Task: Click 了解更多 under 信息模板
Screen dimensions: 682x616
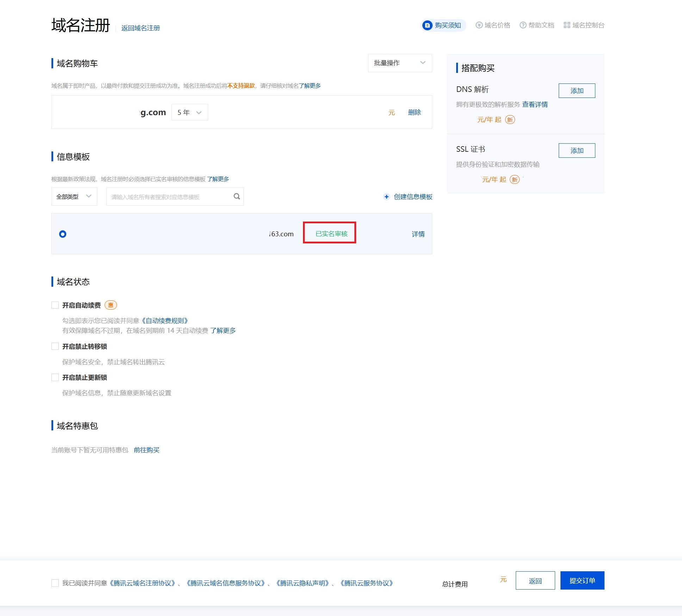Action: coord(218,179)
